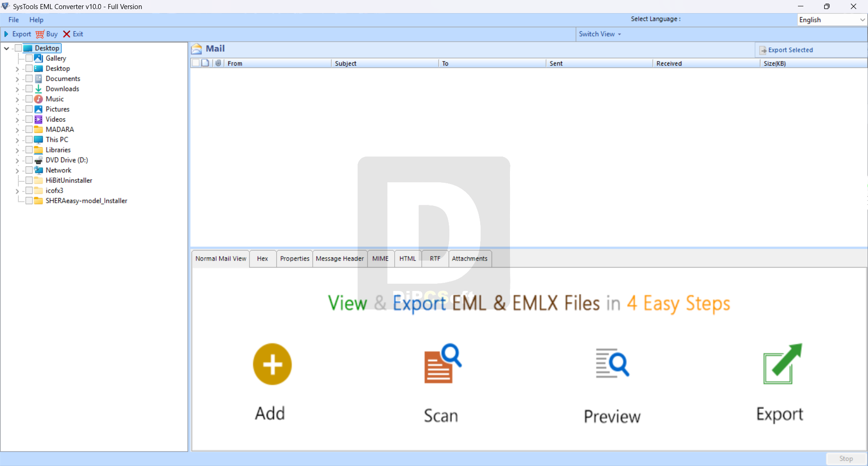Click the Buy shopping cart icon
Image resolution: width=868 pixels, height=466 pixels.
pos(40,34)
